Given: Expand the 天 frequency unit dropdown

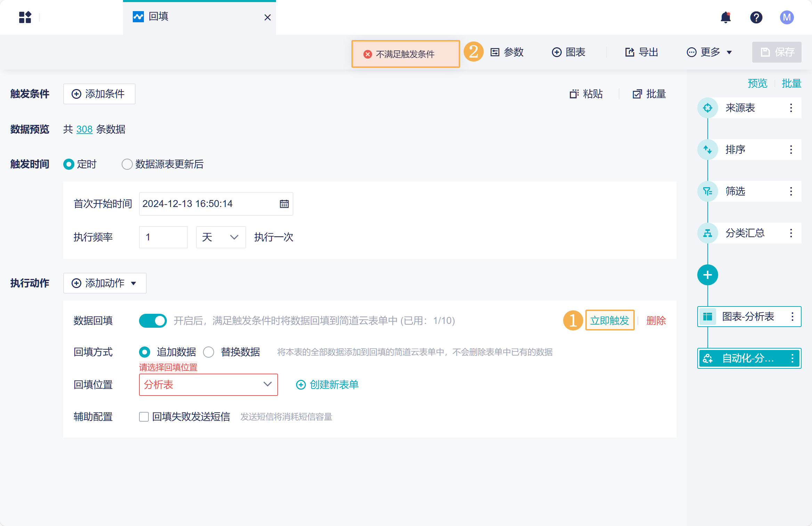Looking at the screenshot, I should (x=221, y=237).
